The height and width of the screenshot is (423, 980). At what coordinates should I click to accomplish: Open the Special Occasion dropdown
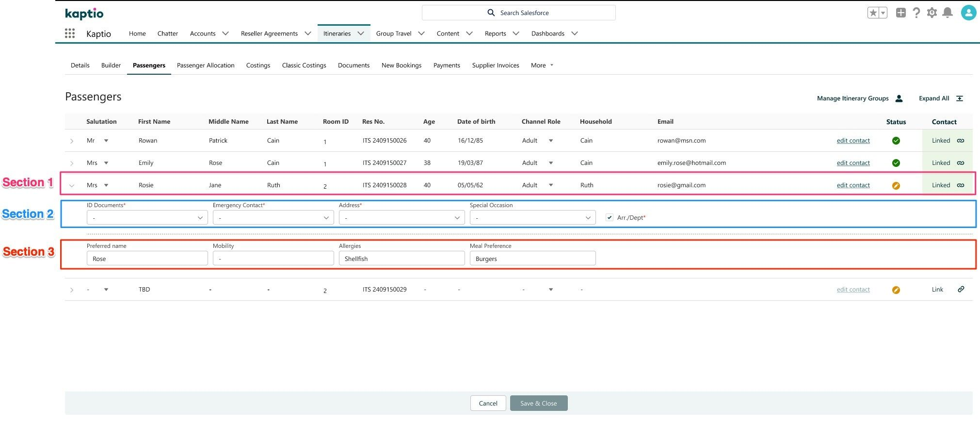click(x=532, y=218)
